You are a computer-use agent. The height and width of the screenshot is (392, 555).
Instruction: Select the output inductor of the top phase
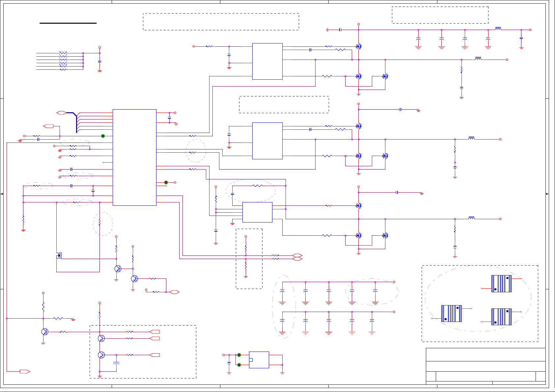[x=478, y=59]
